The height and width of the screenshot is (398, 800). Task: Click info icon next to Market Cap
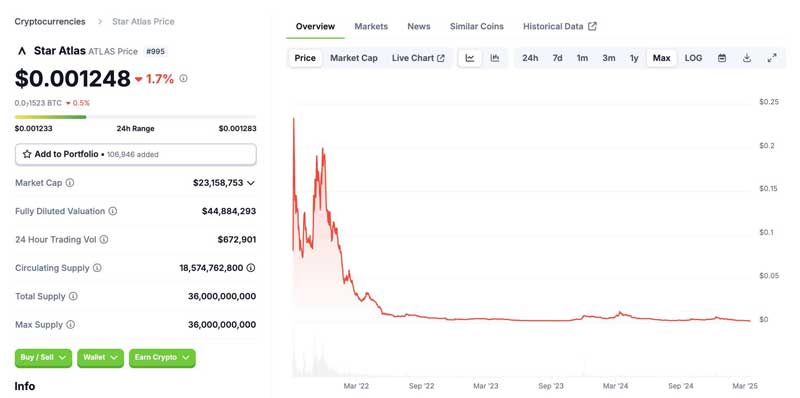tap(70, 183)
